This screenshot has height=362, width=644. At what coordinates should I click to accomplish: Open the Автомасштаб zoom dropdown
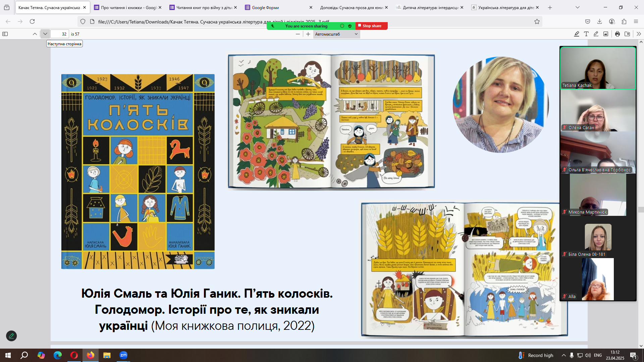(336, 34)
